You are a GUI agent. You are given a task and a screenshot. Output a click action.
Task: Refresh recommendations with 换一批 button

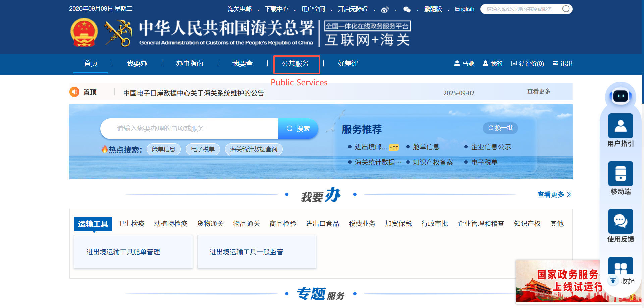500,128
